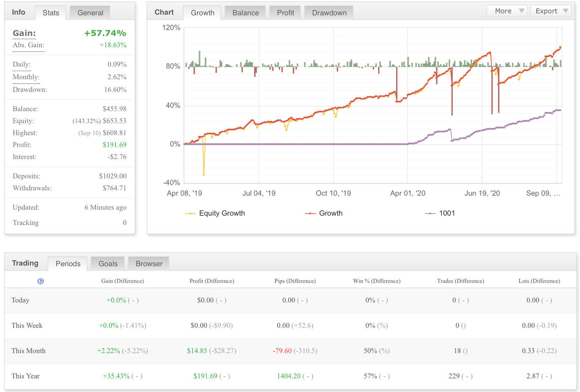Click the Gain label link

24,33
